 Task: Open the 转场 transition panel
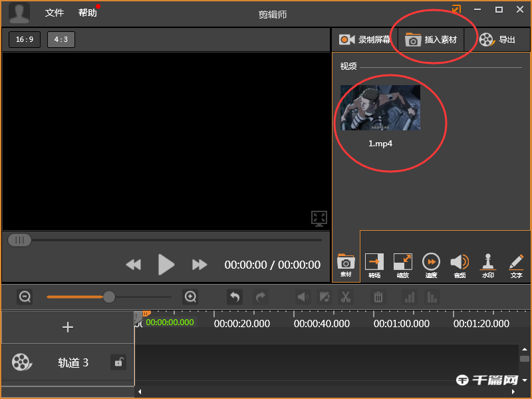374,265
